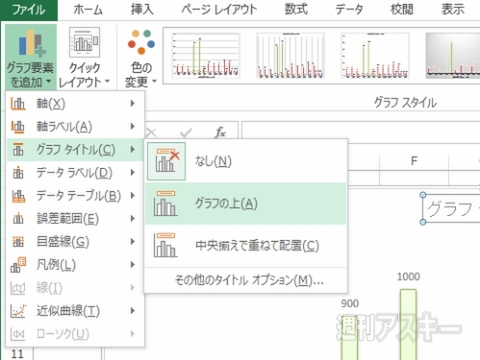Expand the 凡例(L) submenu arrow
The height and width of the screenshot is (360, 480).
(x=133, y=265)
